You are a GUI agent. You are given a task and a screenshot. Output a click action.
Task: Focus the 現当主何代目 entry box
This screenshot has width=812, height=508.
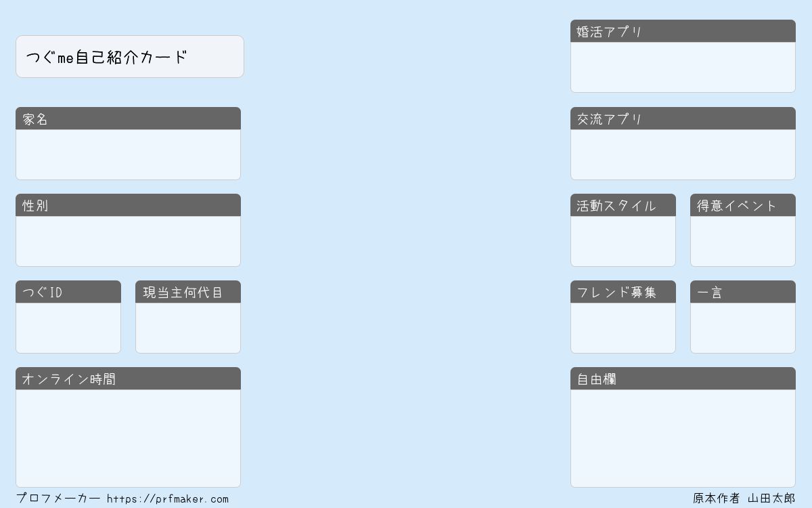[x=188, y=328]
